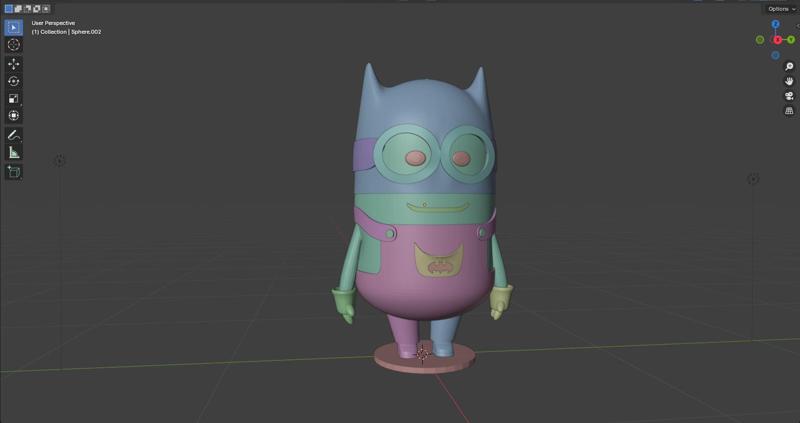Select the light object on the left

coord(60,161)
